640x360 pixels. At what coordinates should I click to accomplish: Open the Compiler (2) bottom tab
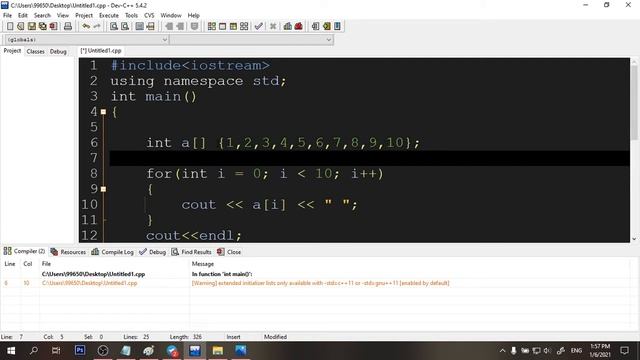(x=24, y=251)
